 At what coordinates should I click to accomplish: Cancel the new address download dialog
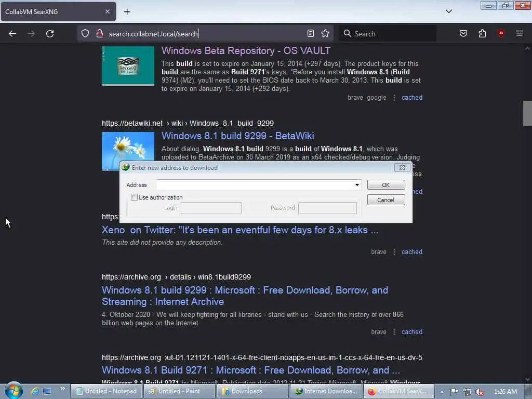(x=386, y=200)
